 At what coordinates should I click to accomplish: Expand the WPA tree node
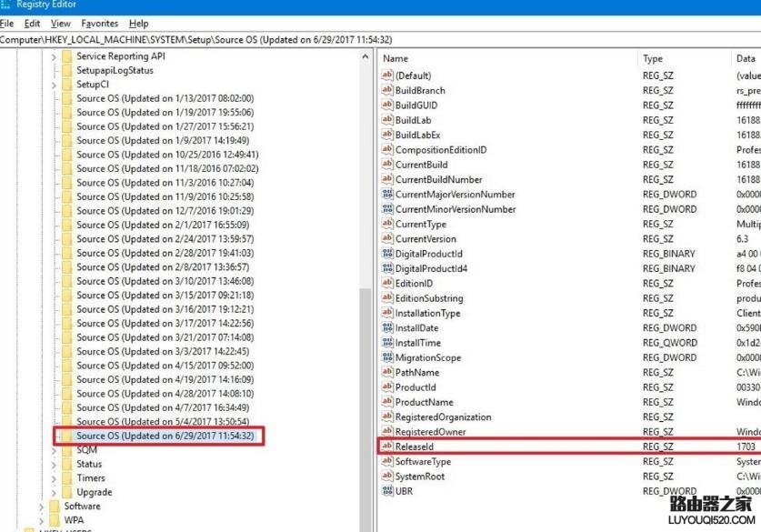coord(42,519)
